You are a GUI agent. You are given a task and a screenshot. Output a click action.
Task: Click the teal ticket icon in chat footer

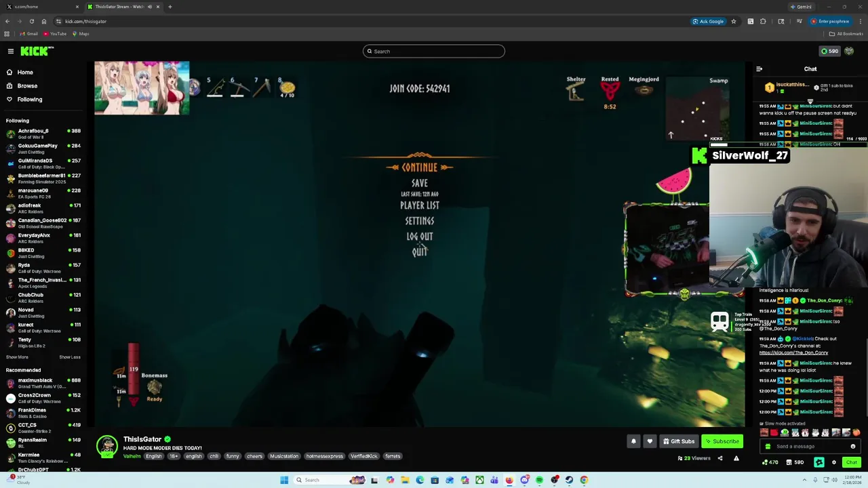819,462
